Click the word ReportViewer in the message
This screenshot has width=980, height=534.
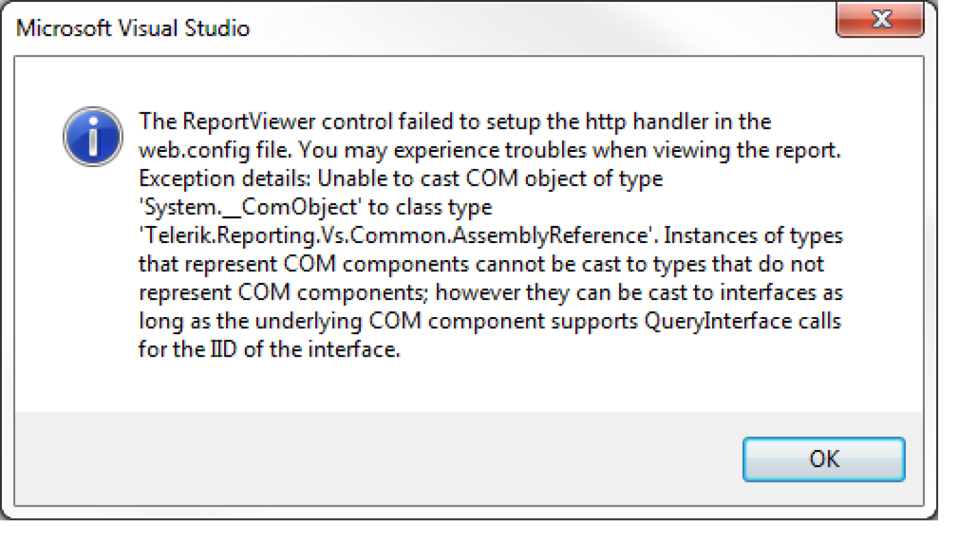pos(248,122)
